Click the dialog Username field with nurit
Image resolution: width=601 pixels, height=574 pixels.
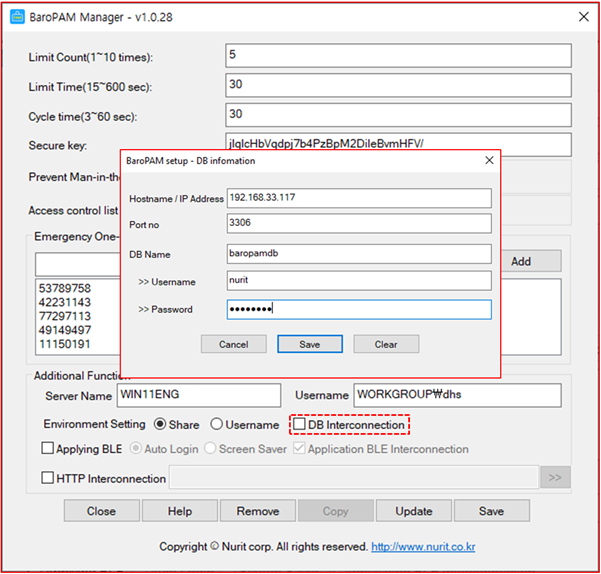click(359, 280)
